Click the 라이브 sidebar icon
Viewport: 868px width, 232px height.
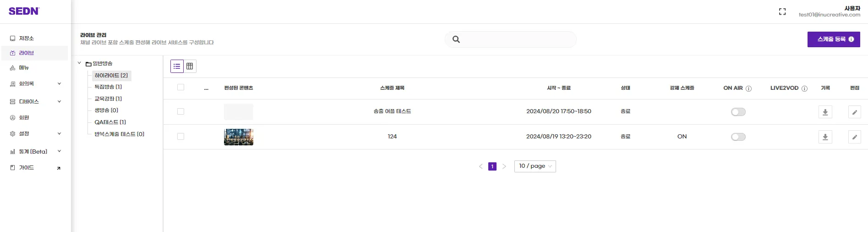(x=13, y=53)
